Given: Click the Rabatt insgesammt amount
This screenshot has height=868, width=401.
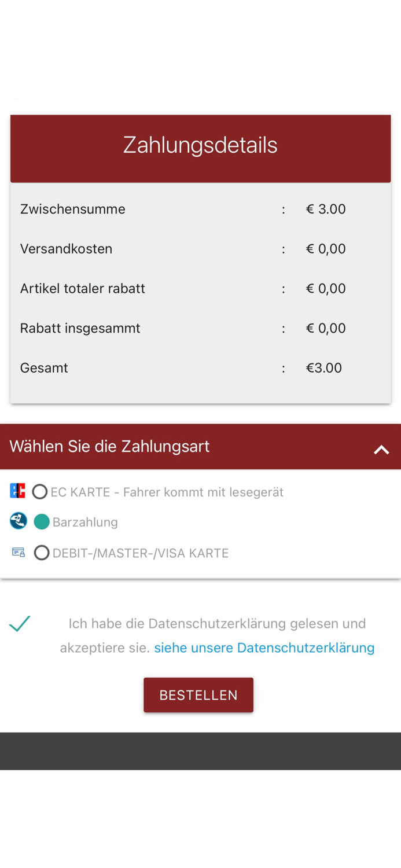Looking at the screenshot, I should pyautogui.click(x=326, y=328).
